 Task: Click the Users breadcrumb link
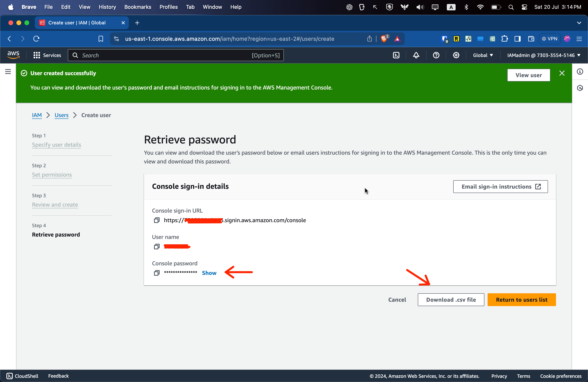pyautogui.click(x=61, y=115)
